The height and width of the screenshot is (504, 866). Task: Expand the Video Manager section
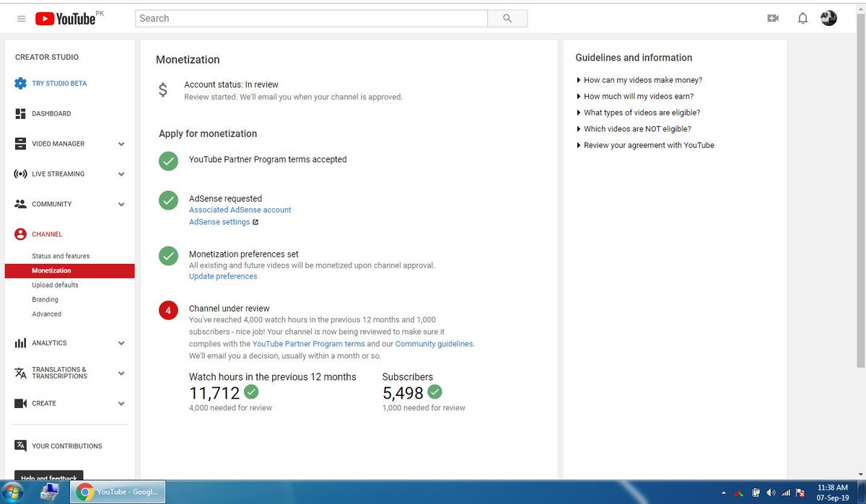click(x=121, y=144)
